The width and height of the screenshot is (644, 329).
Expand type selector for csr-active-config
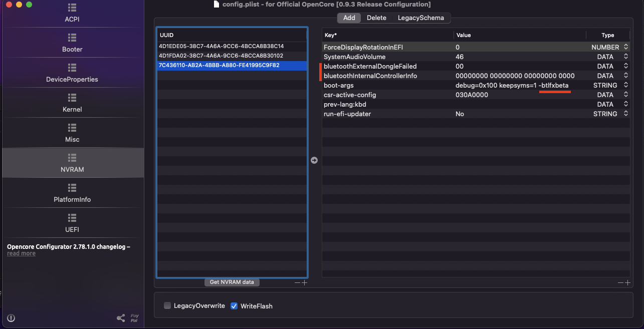pos(625,95)
